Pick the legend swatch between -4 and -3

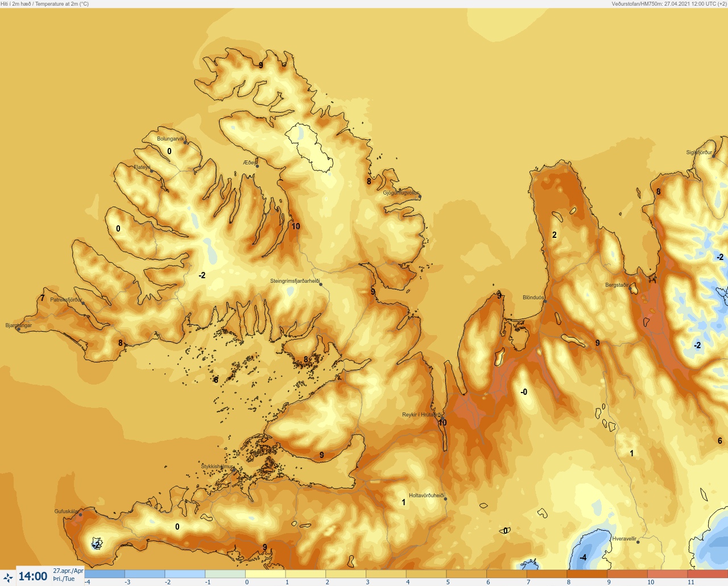[105, 574]
